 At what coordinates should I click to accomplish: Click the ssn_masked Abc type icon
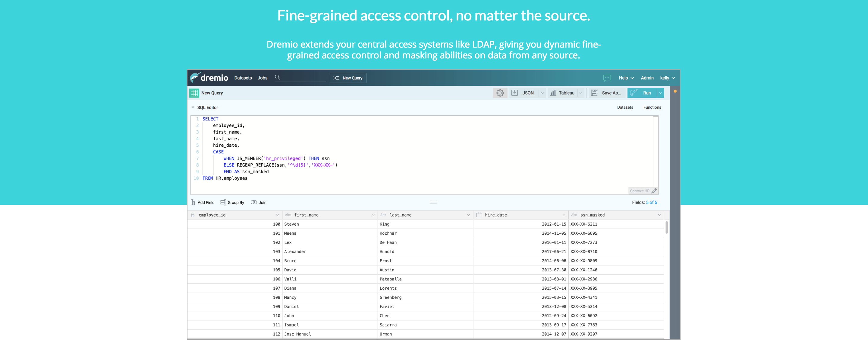coord(574,215)
